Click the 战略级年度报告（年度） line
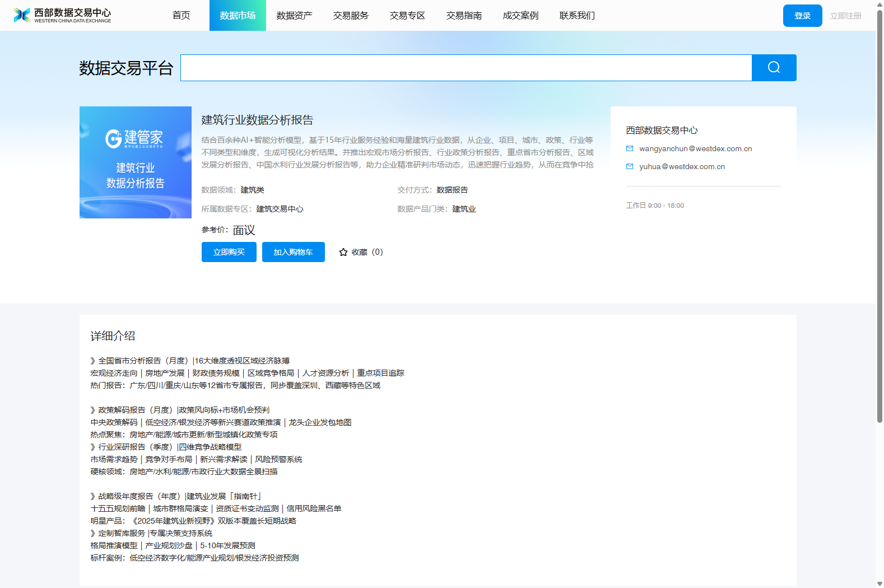 click(x=176, y=496)
